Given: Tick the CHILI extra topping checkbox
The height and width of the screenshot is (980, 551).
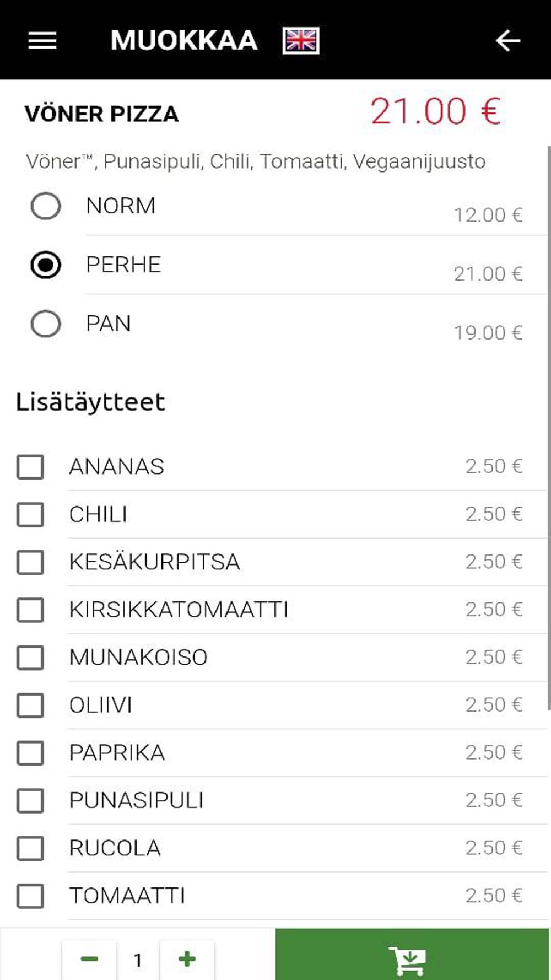Looking at the screenshot, I should click(x=30, y=515).
